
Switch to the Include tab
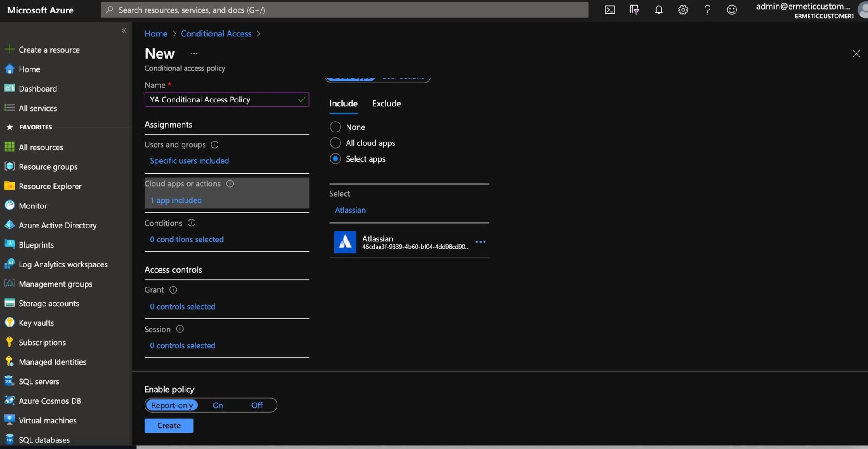point(343,103)
